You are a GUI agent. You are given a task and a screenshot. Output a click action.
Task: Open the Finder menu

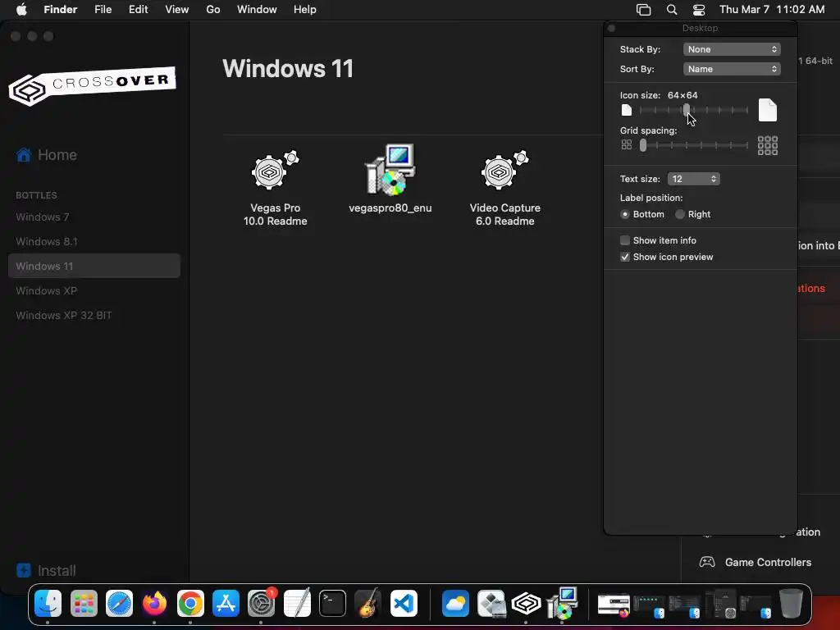point(60,10)
